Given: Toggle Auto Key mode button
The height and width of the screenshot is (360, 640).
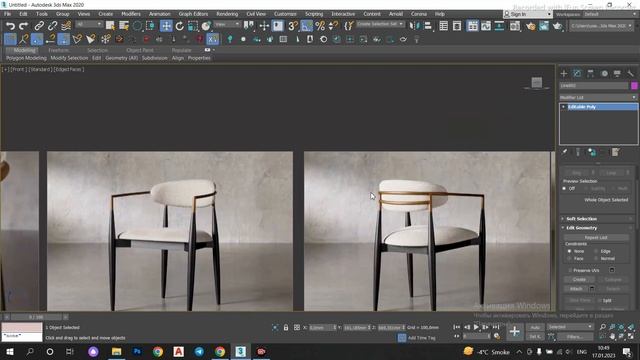Looking at the screenshot, I should coord(535,327).
